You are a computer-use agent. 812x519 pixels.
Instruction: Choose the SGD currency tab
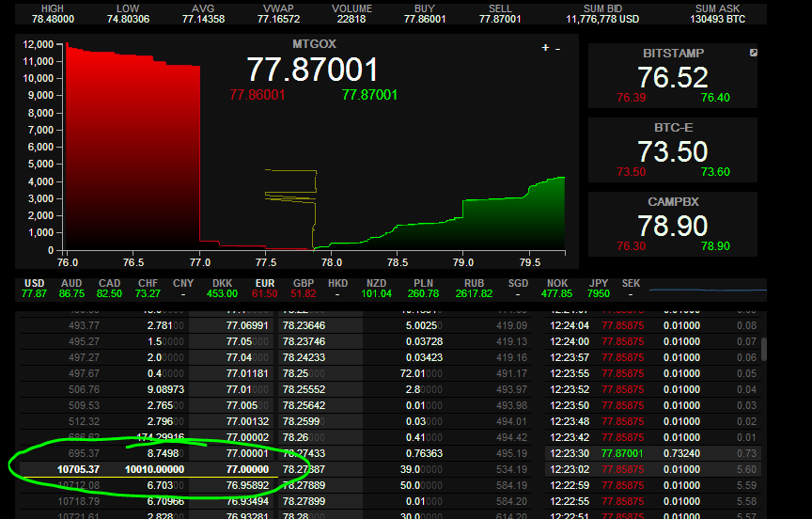[x=518, y=289]
